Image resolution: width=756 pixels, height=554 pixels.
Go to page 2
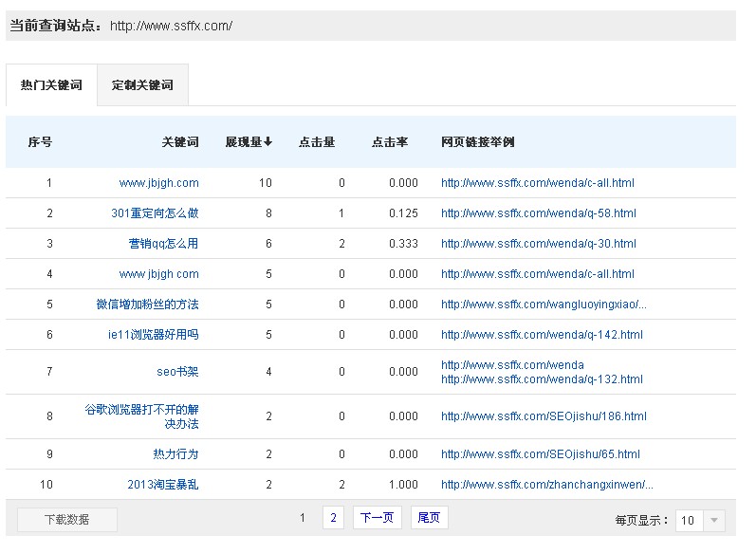pyautogui.click(x=333, y=518)
